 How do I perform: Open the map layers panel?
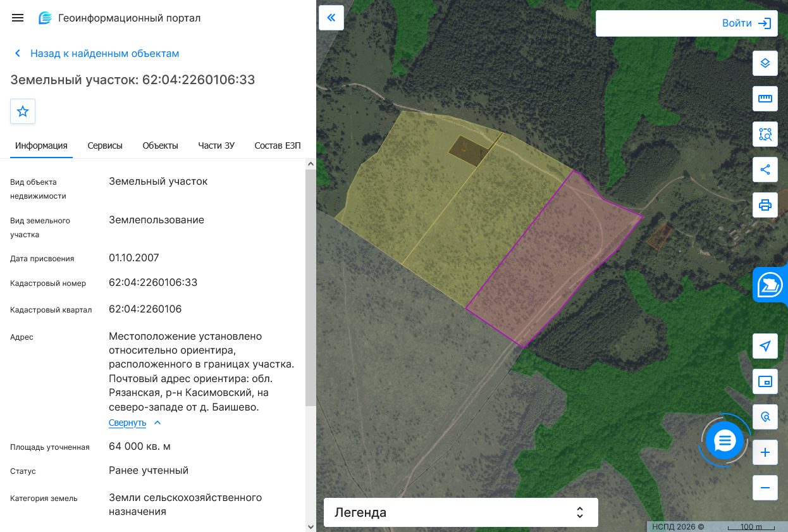[765, 63]
